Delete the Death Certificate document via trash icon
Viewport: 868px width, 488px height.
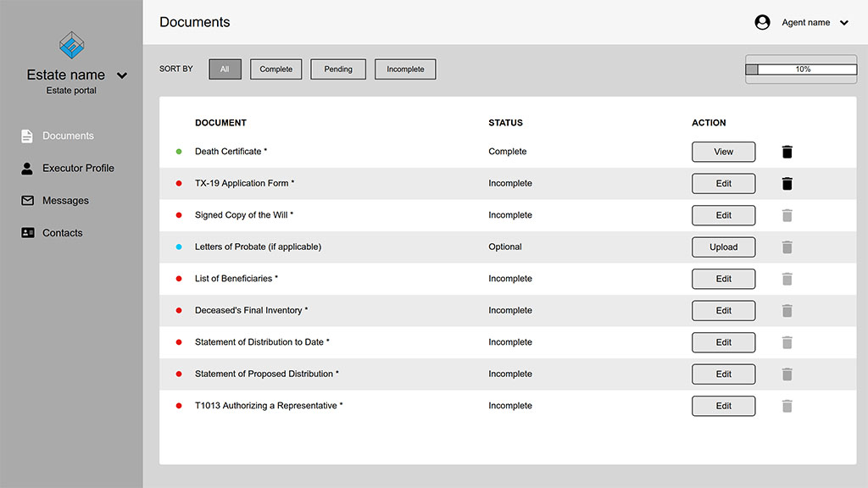point(787,152)
